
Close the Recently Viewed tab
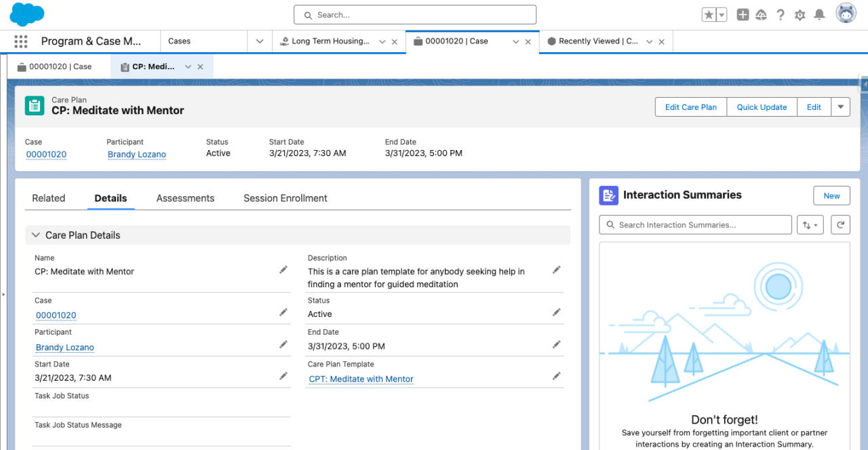(661, 42)
